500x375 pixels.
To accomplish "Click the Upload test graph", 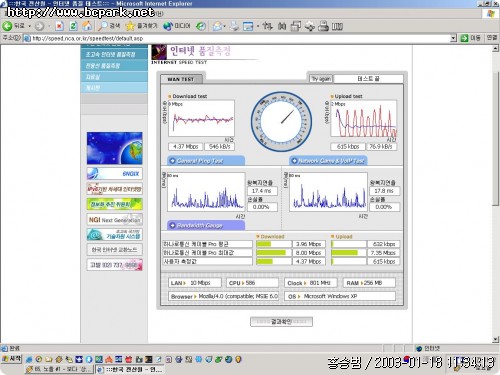I will click(363, 118).
